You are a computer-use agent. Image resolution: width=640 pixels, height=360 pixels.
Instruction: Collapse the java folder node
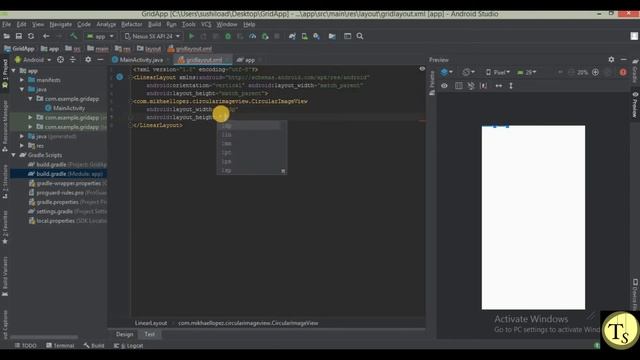tap(22, 89)
